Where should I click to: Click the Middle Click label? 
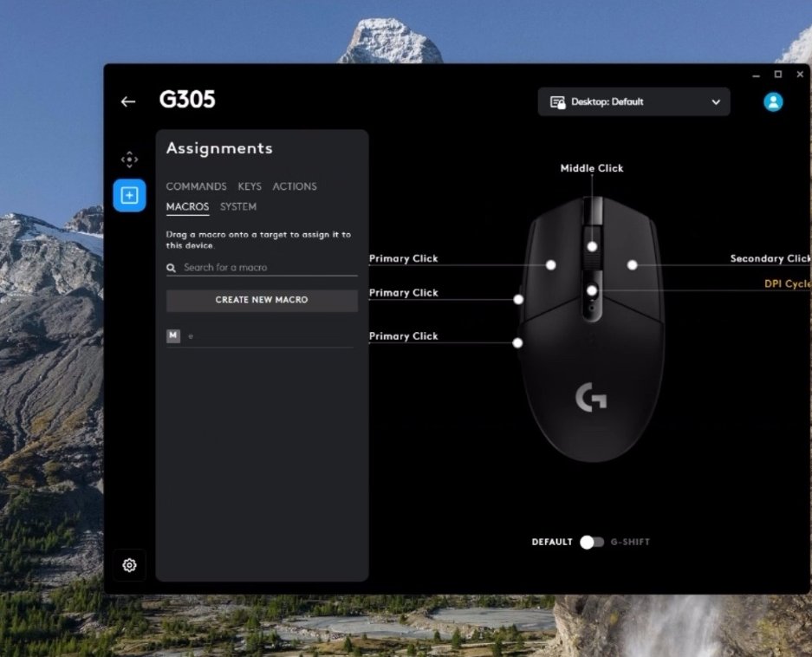[592, 168]
